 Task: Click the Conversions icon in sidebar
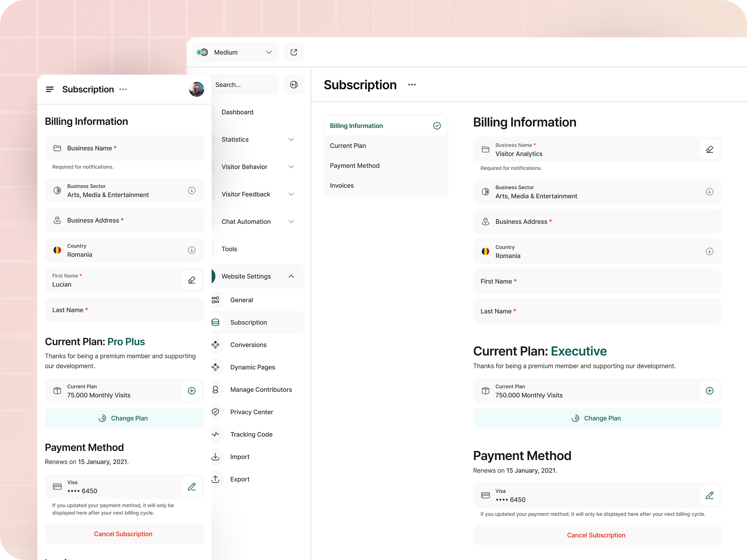point(215,344)
